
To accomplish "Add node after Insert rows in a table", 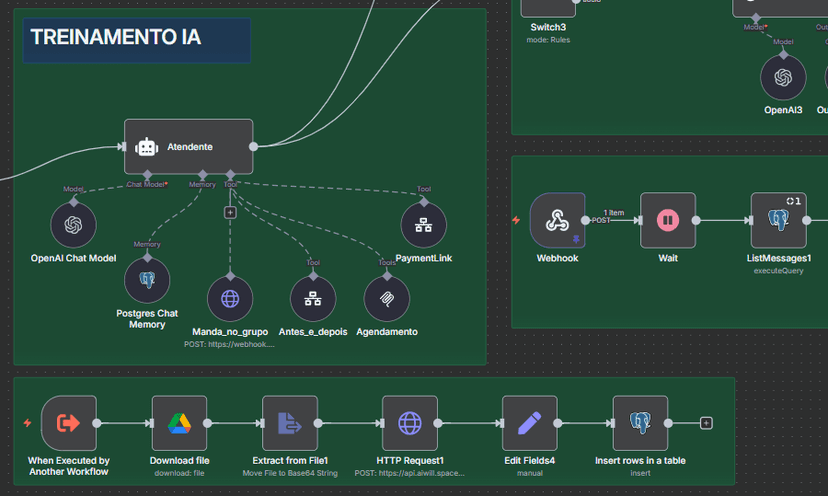I will 706,423.
